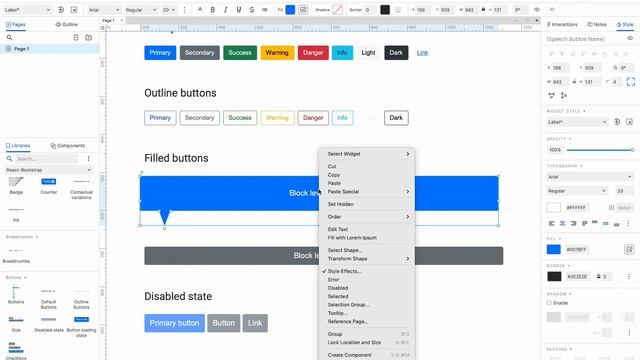Choose Copy in context menu
Image resolution: width=640 pixels, height=360 pixels.
point(367,175)
